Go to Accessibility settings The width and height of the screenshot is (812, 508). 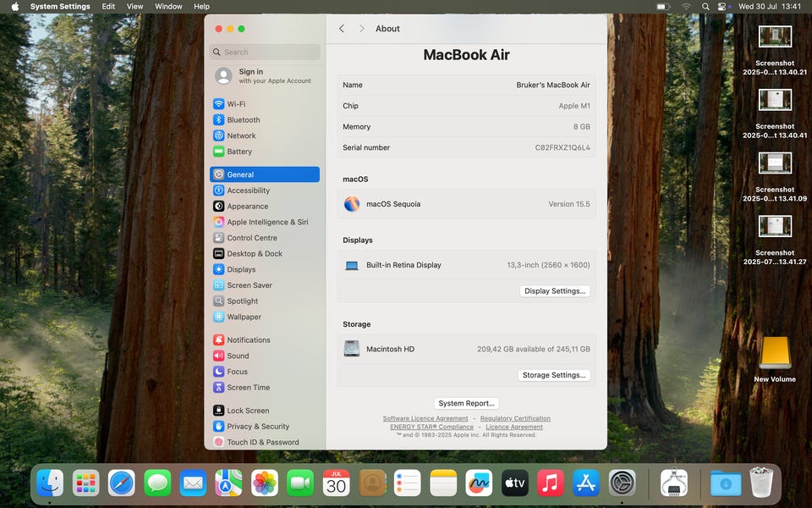pos(248,190)
